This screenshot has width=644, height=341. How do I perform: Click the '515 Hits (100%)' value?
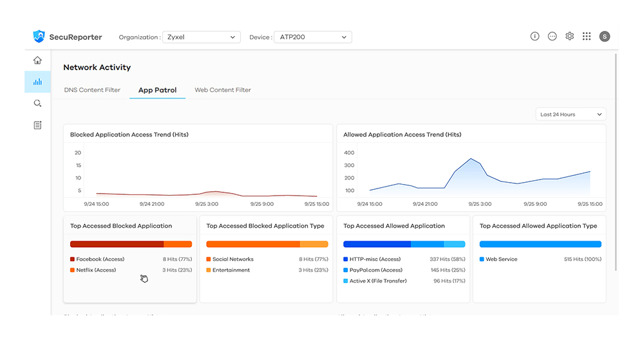pos(582,259)
